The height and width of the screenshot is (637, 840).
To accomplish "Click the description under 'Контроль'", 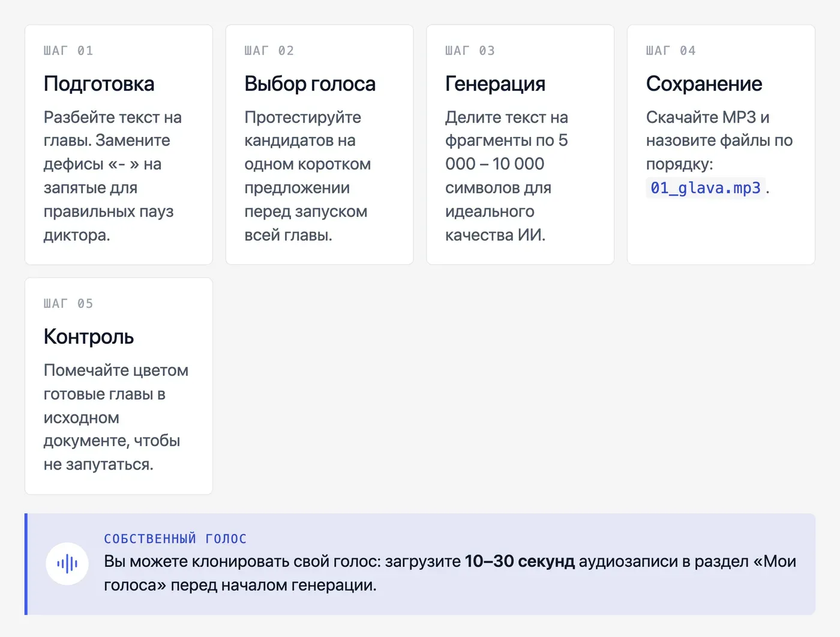I will pos(116,417).
